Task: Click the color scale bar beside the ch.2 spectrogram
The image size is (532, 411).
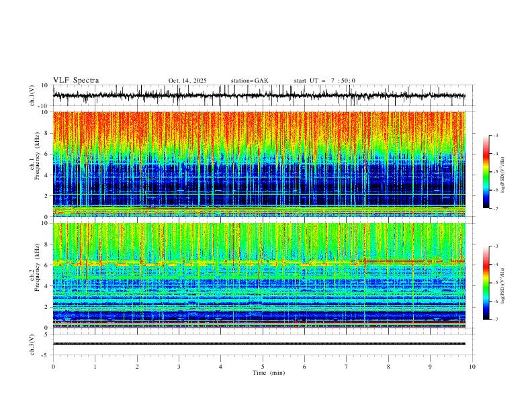Action: (x=486, y=283)
